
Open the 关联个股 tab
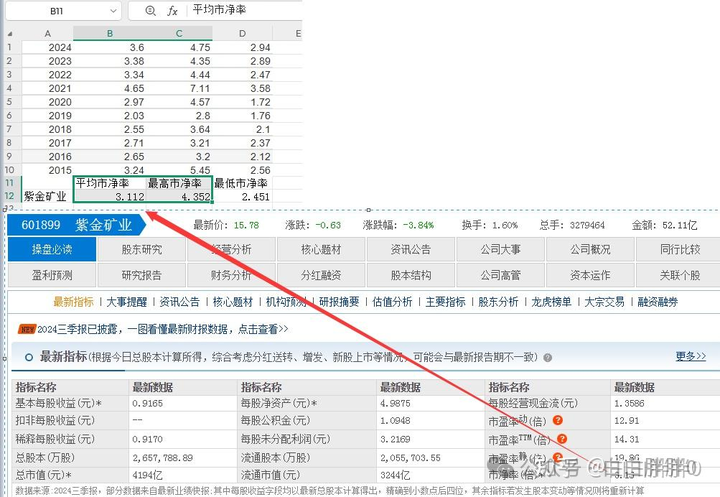coord(680,275)
